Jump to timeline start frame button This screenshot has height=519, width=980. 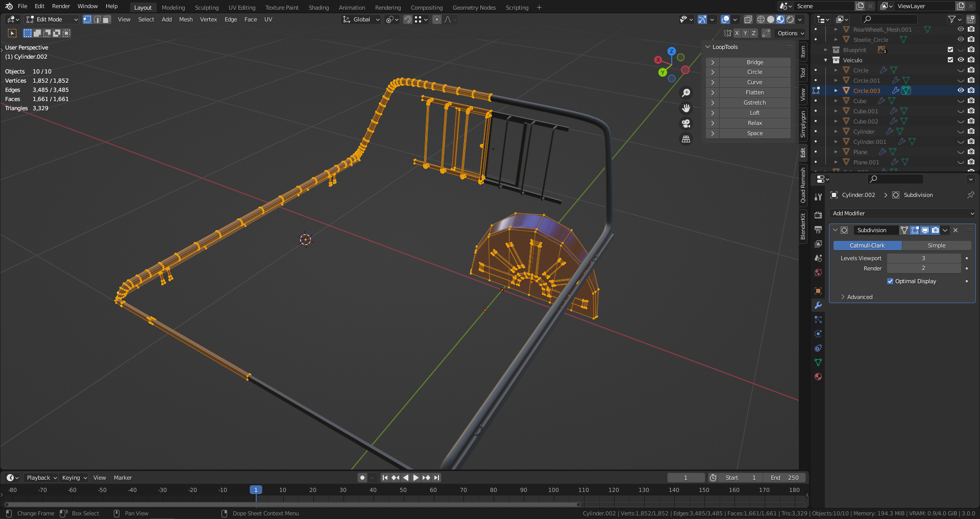[x=385, y=478]
